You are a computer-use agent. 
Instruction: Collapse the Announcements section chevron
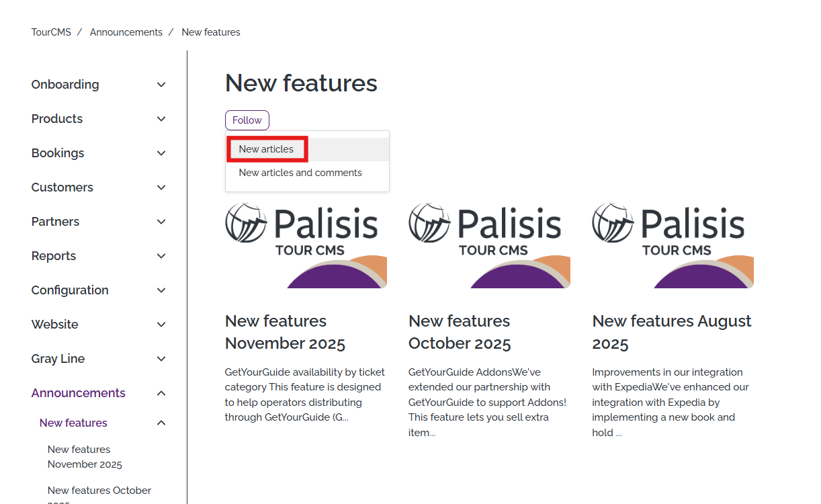tap(161, 393)
